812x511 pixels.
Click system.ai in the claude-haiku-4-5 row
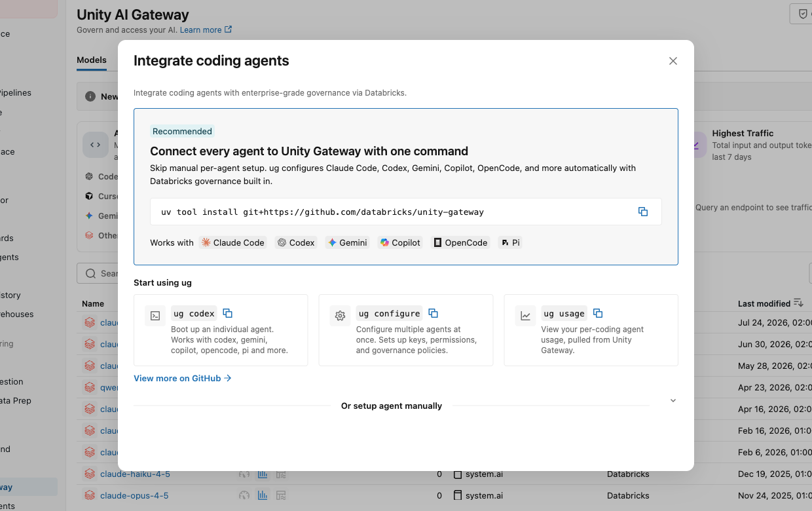484,474
